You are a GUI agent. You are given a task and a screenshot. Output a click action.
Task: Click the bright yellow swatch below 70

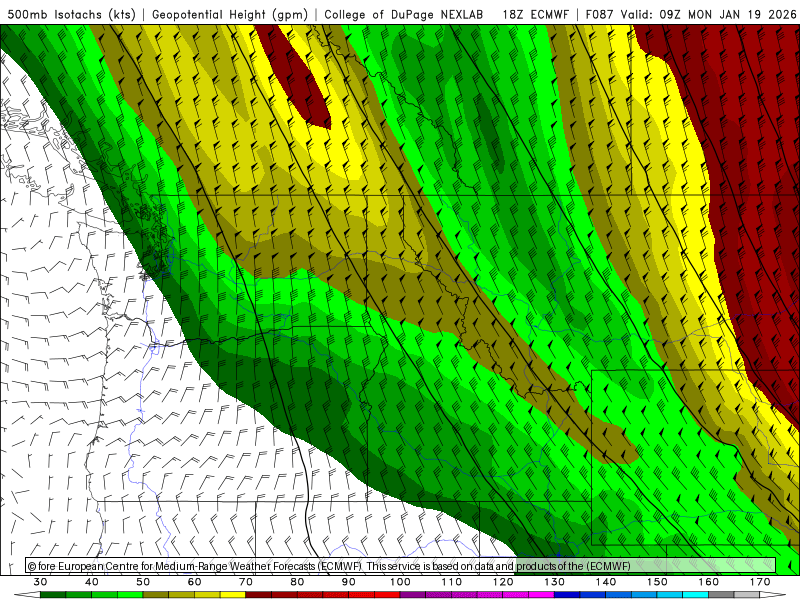coord(233,595)
